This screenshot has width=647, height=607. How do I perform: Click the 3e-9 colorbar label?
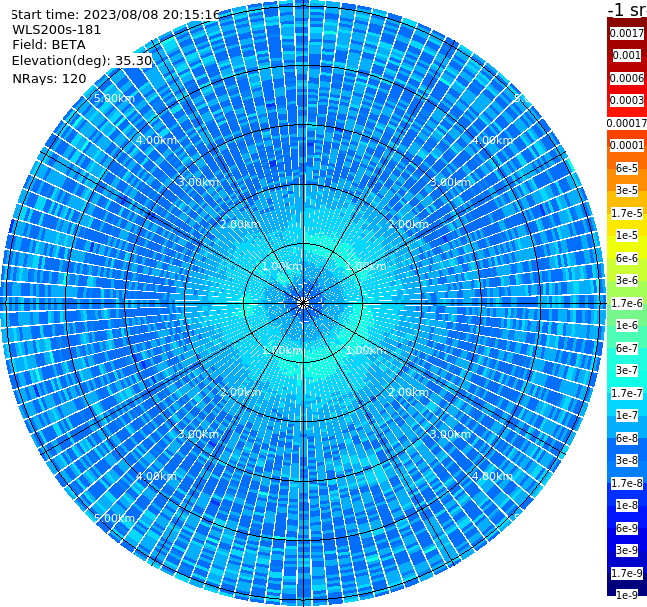click(627, 550)
